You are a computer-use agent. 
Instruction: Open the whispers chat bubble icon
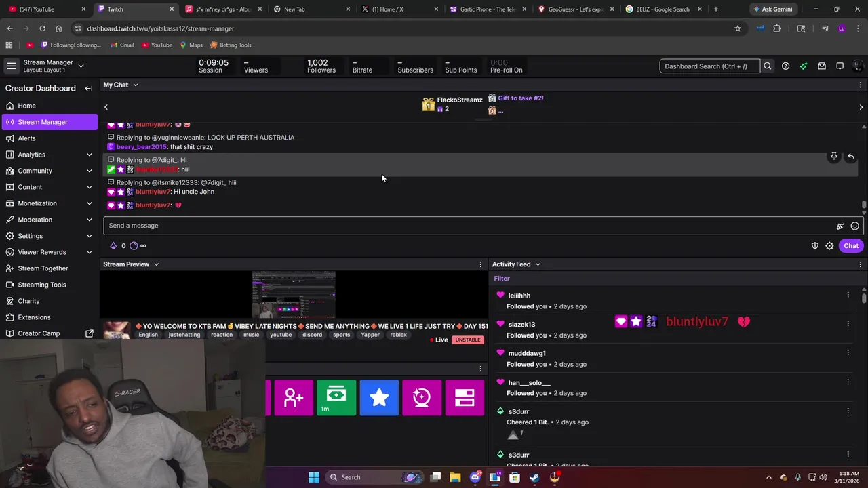[x=840, y=66]
